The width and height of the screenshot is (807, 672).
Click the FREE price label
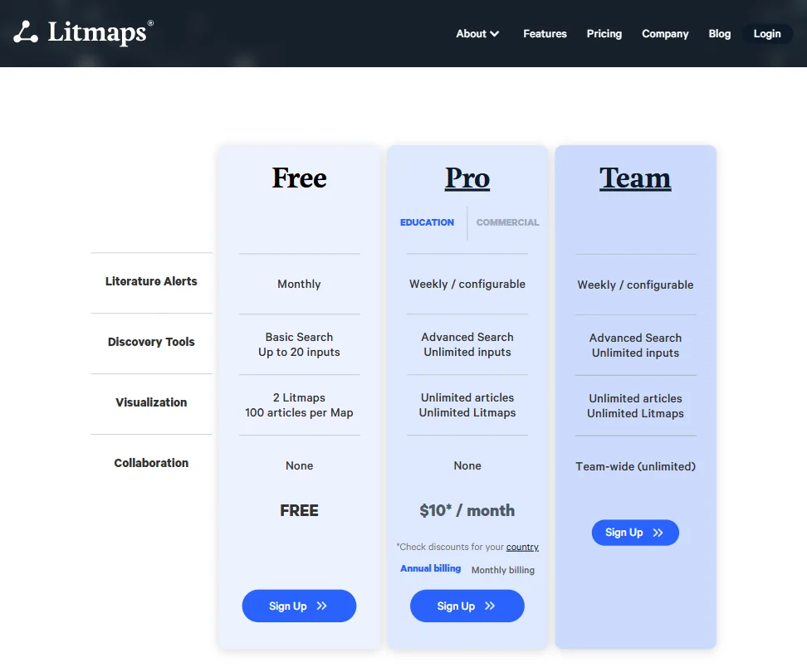[299, 510]
